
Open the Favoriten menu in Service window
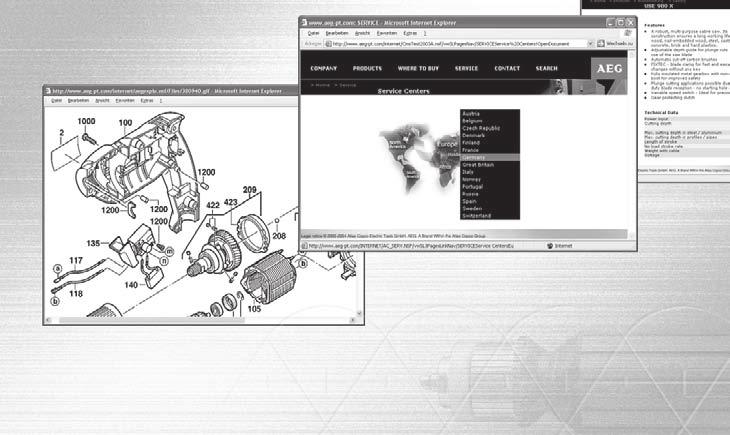[x=386, y=33]
